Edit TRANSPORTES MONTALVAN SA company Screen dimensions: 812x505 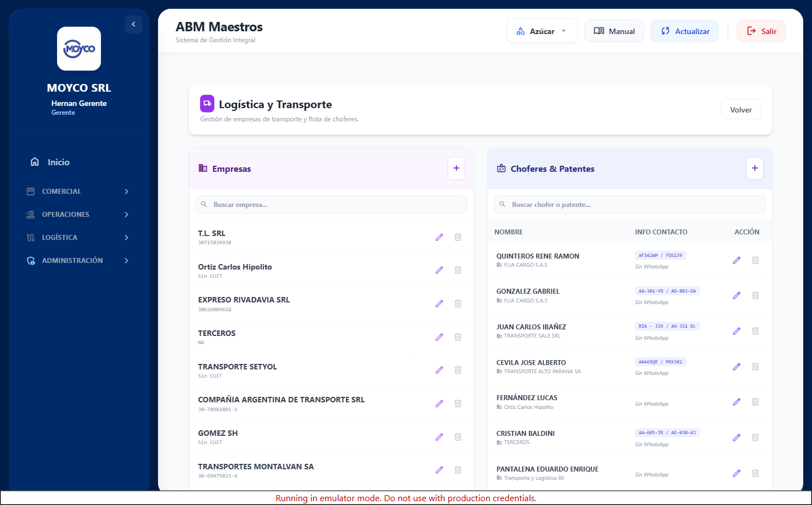pyautogui.click(x=439, y=470)
